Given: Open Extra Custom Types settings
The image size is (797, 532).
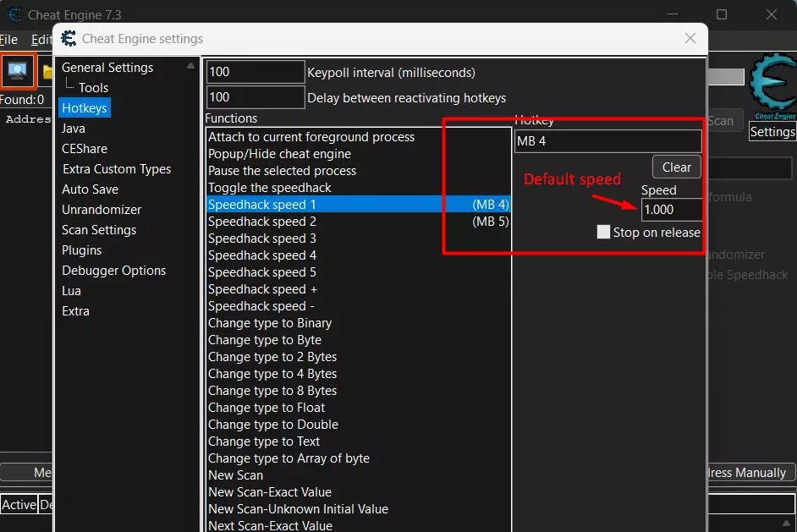Looking at the screenshot, I should coord(117,169).
